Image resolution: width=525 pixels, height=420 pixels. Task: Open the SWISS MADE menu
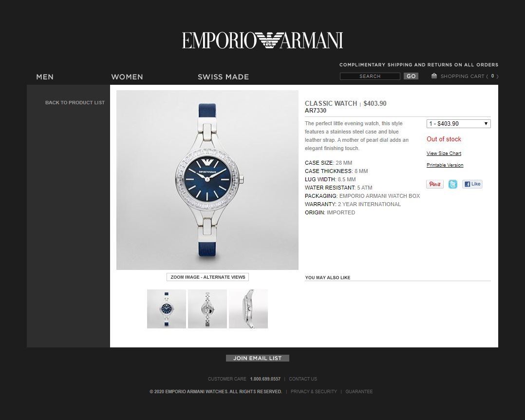[224, 76]
